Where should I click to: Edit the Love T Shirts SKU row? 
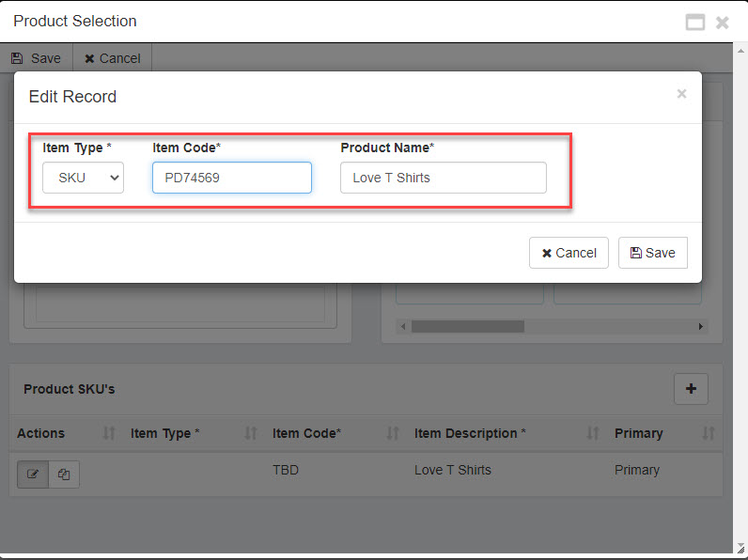pos(33,474)
